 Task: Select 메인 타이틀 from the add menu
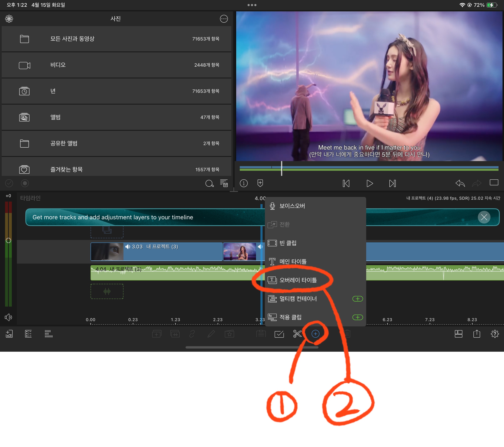pyautogui.click(x=315, y=261)
